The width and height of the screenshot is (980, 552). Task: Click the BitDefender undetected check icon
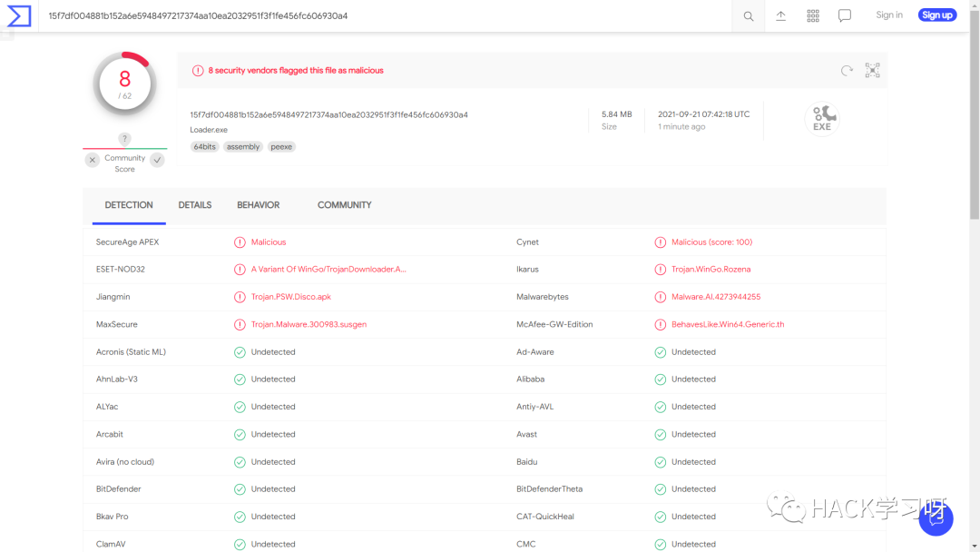tap(240, 489)
